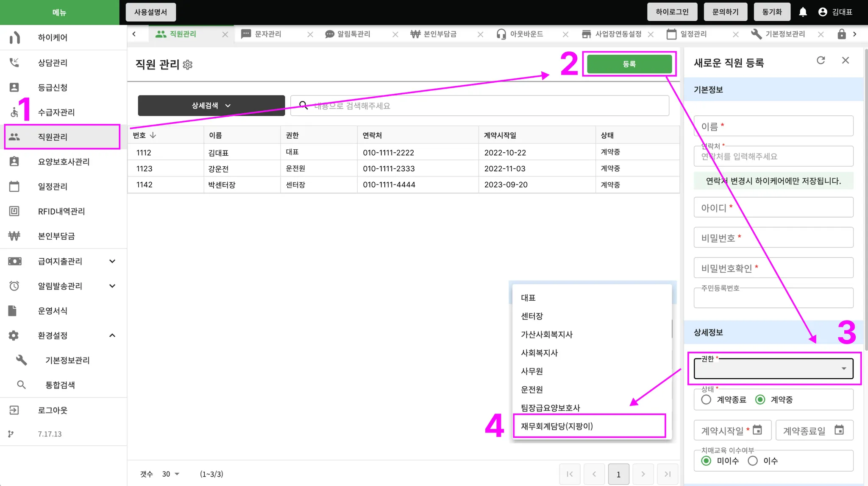
Task: Open settings gear next to 직원 관리 title
Action: [x=187, y=64]
